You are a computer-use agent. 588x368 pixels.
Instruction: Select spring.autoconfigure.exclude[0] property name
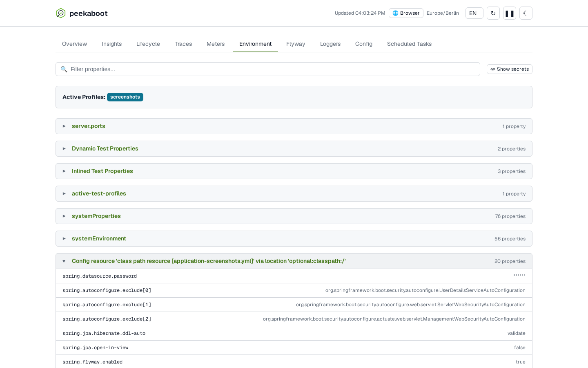[107, 290]
